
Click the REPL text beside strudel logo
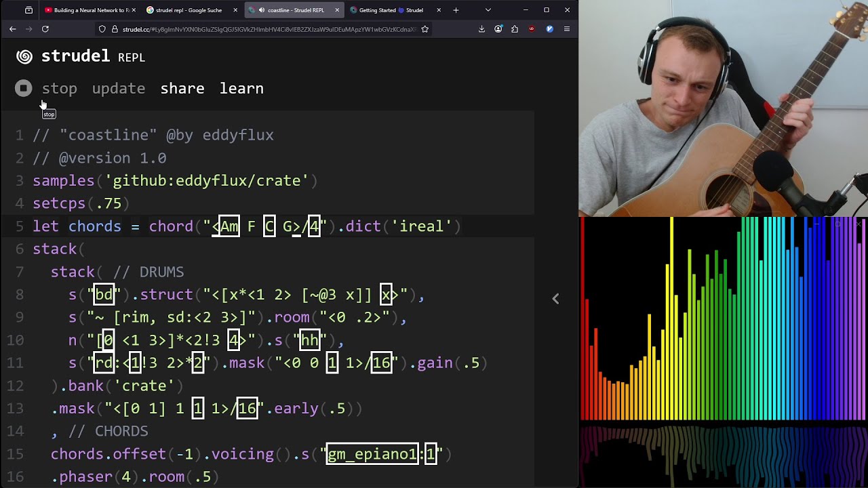click(x=132, y=58)
